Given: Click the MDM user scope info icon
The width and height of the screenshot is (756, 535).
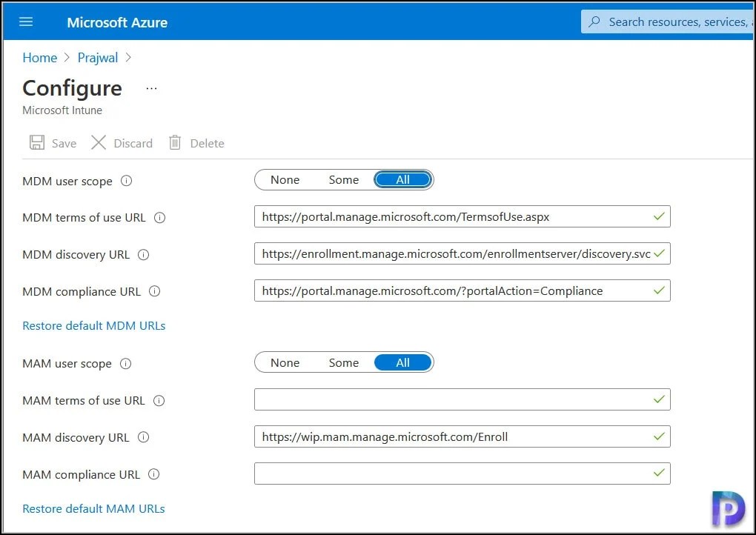Looking at the screenshot, I should pos(126,180).
